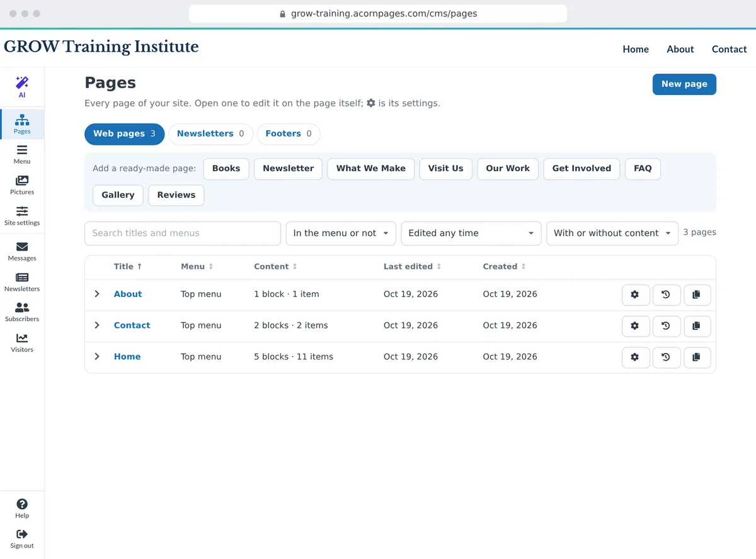
Task: Open Site settings sliders icon
Action: click(22, 216)
